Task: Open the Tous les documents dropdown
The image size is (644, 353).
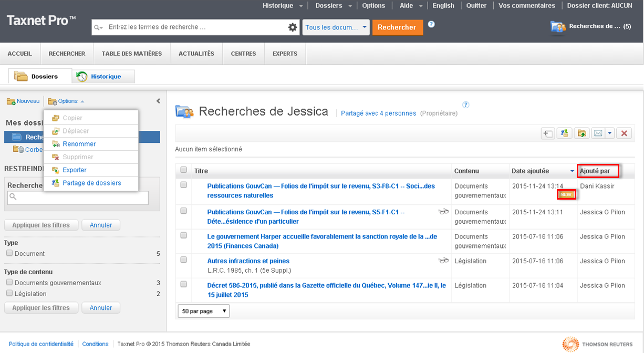Action: [x=336, y=27]
